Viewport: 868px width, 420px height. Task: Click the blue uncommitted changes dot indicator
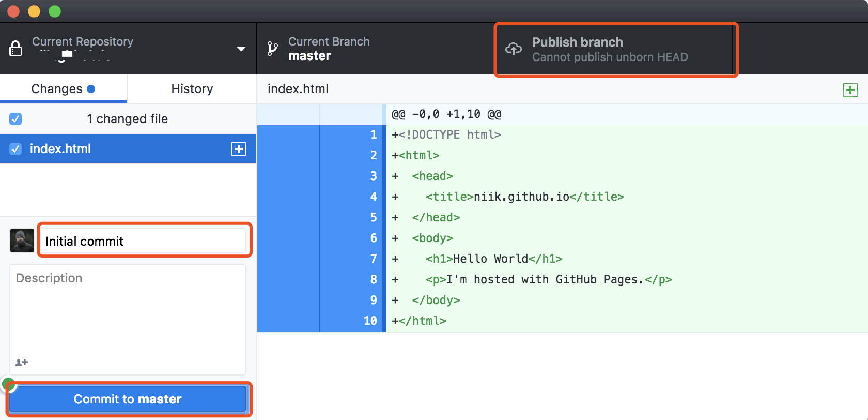pos(91,89)
